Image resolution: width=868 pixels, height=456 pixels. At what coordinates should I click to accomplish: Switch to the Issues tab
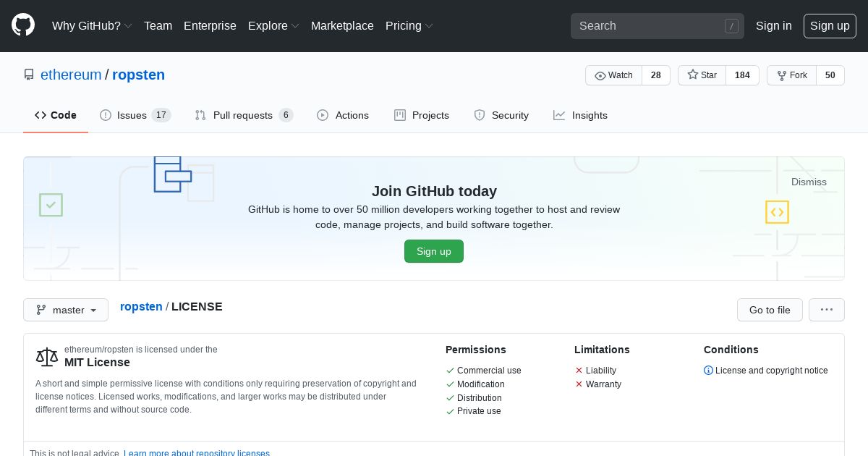[135, 115]
